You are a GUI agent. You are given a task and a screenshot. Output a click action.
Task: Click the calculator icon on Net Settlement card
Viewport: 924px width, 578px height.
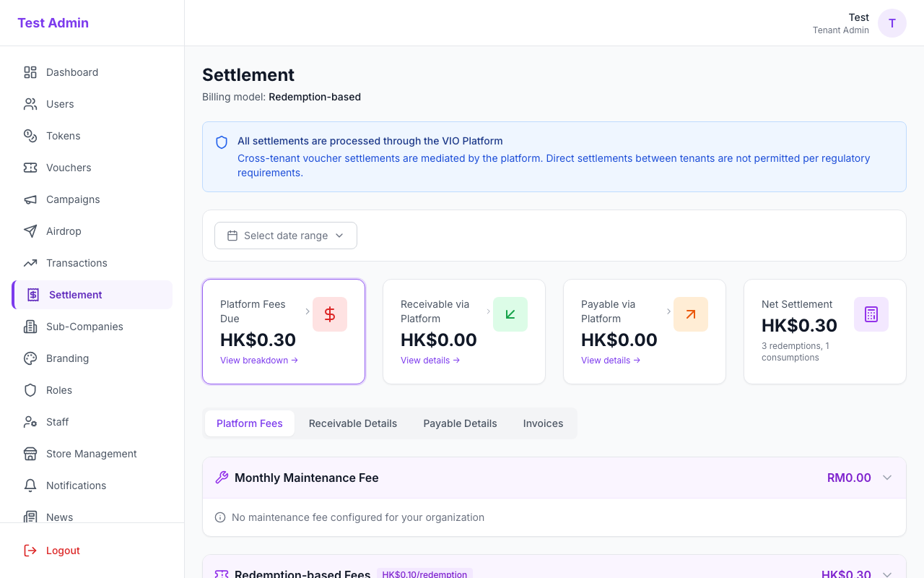[871, 314]
